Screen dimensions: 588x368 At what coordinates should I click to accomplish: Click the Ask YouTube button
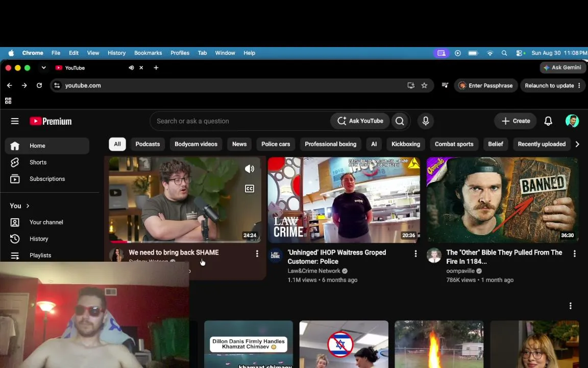point(360,121)
